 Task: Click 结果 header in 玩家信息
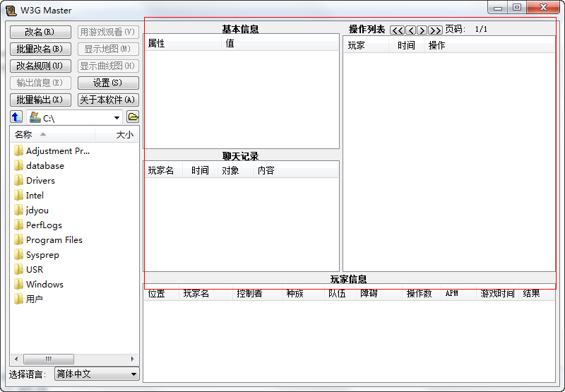(x=536, y=294)
